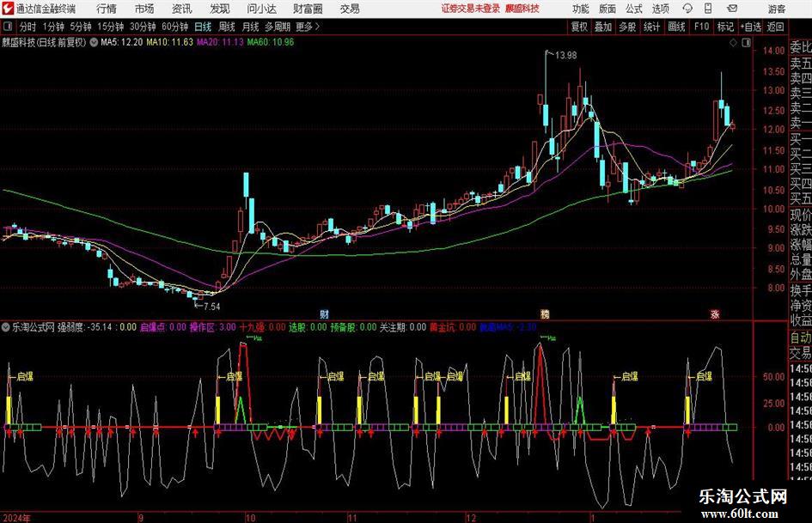Click 十九强: 0.00 indicator value
This screenshot has width=812, height=523.
click(x=262, y=327)
